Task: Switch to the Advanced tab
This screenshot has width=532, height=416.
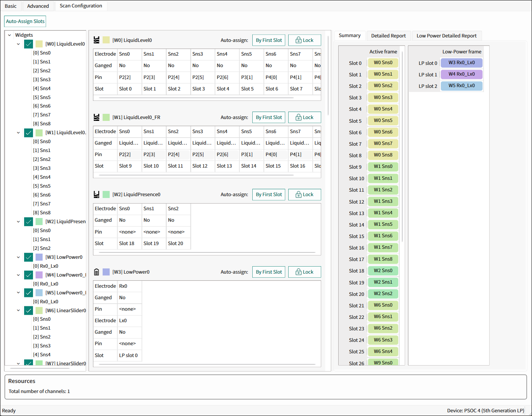Action: click(38, 6)
